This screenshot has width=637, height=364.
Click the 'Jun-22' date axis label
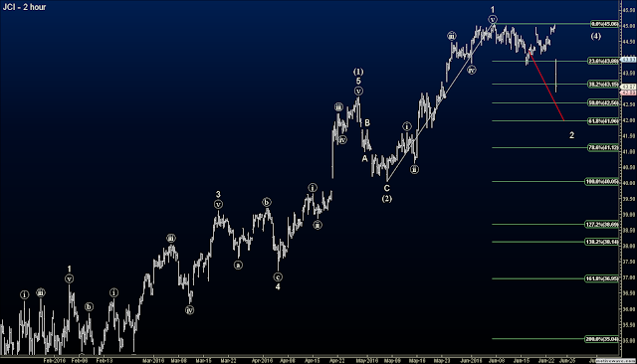[x=546, y=360]
